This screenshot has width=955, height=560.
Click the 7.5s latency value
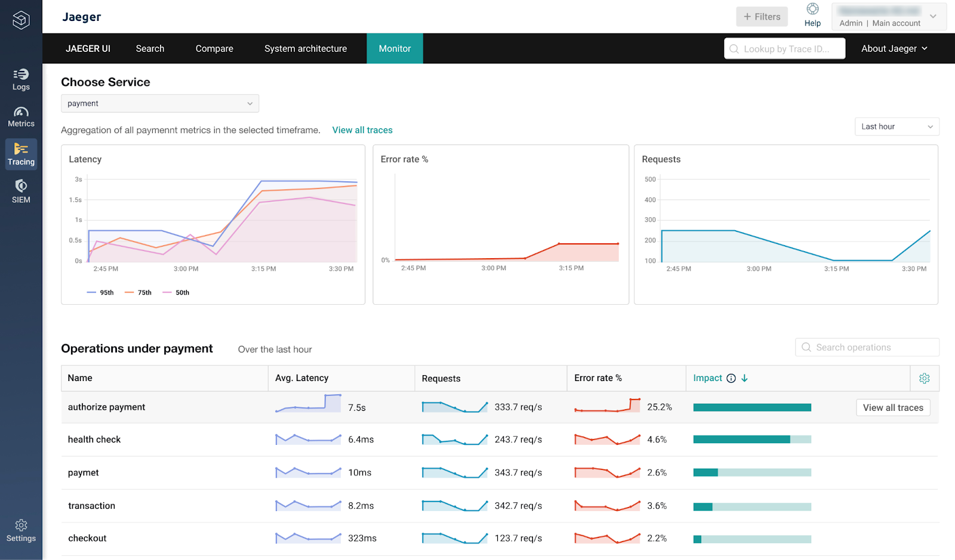357,408
